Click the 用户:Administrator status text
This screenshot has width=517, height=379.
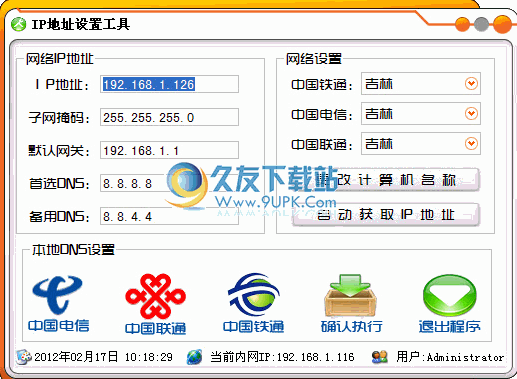(x=450, y=357)
